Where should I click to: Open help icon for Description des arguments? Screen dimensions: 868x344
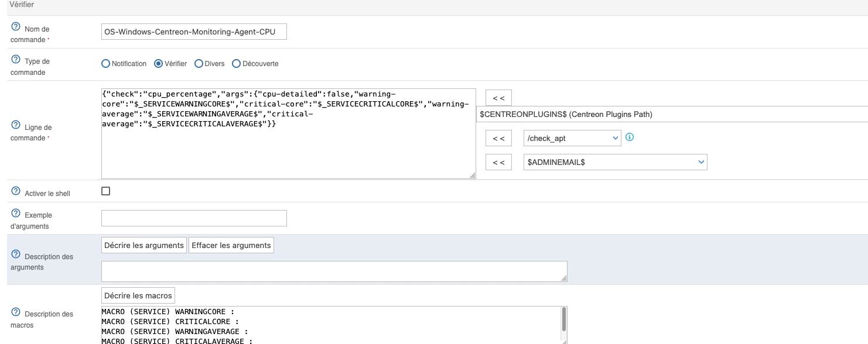(x=15, y=256)
